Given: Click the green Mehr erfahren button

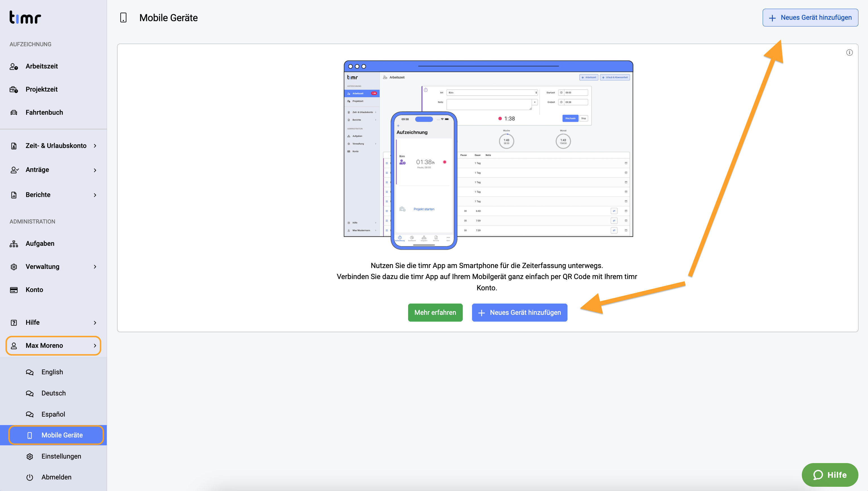Looking at the screenshot, I should click(435, 313).
